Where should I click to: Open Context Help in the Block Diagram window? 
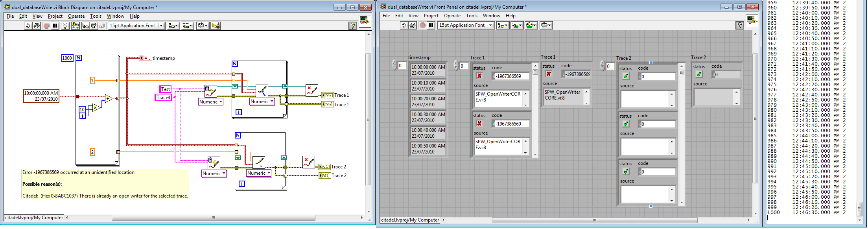(x=353, y=26)
